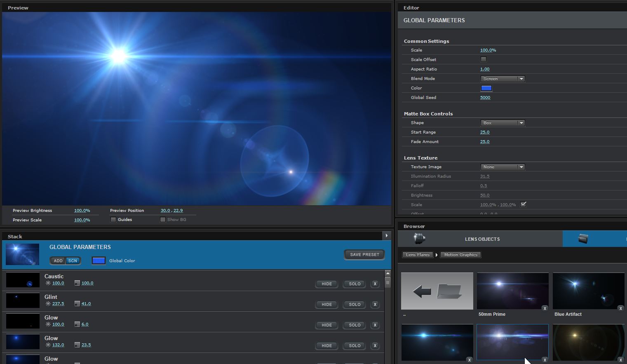Open the Color swatch in Common Settings
Image resolution: width=627 pixels, height=364 pixels.
pyautogui.click(x=486, y=88)
